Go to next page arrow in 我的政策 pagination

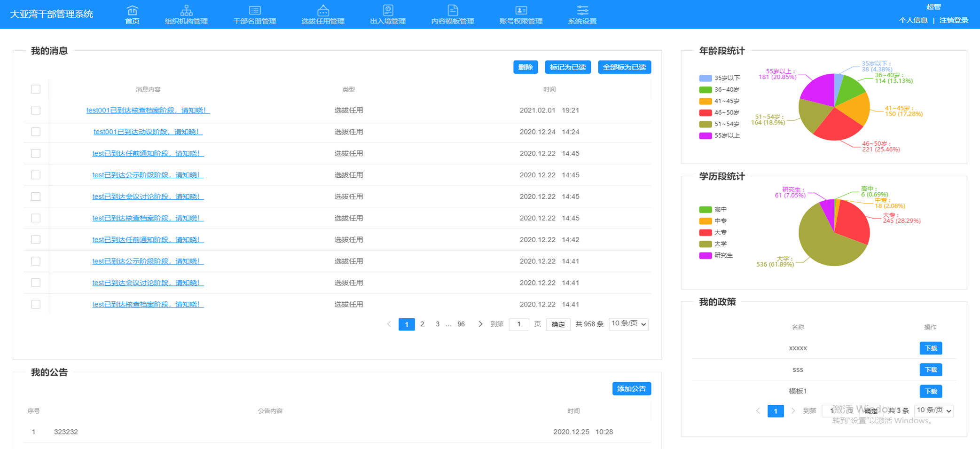click(793, 411)
